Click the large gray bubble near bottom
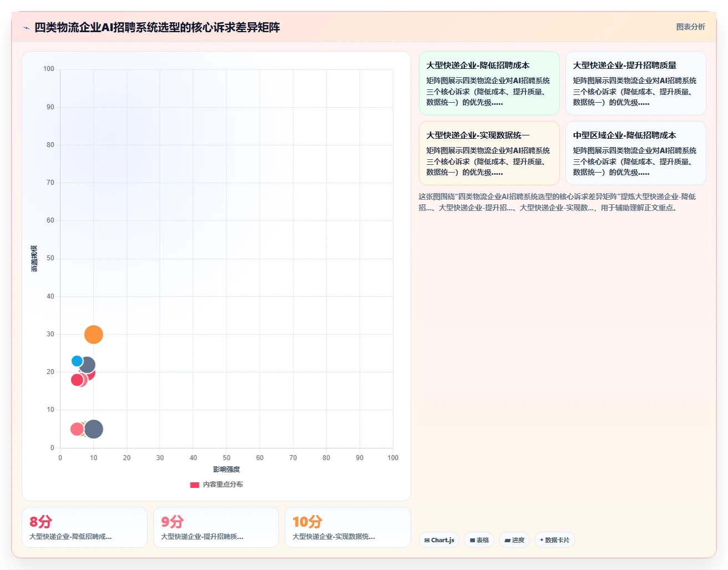This screenshot has height=570, width=728. tap(94, 429)
